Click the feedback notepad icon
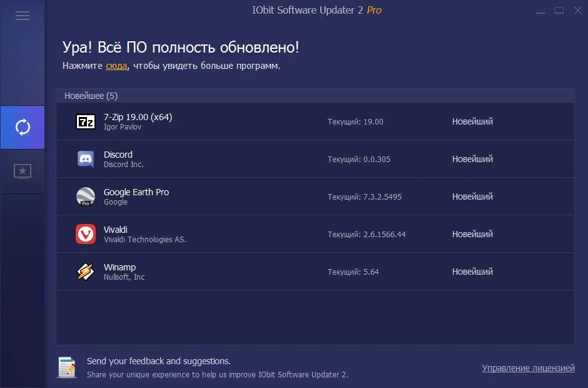The image size is (588, 388). pyautogui.click(x=68, y=367)
